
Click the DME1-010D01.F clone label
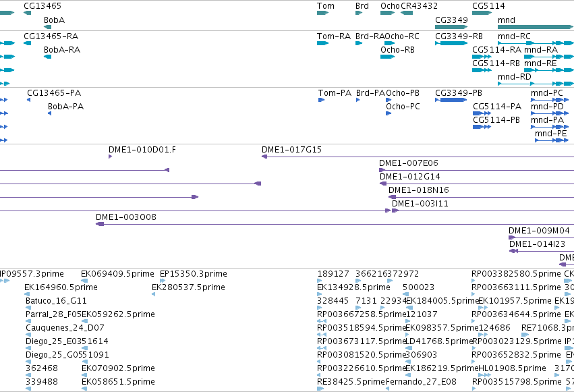tap(142, 150)
